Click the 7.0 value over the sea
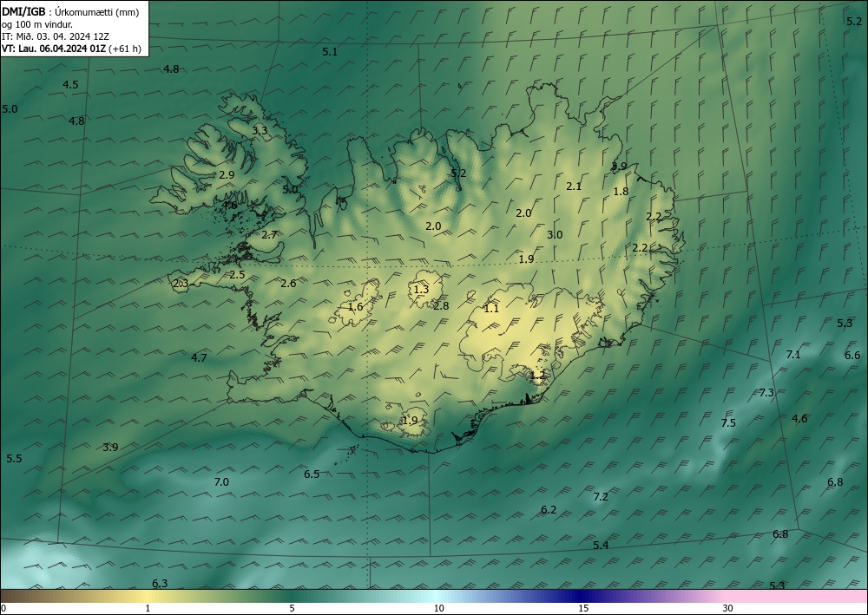Image resolution: width=868 pixels, height=615 pixels. click(x=221, y=482)
